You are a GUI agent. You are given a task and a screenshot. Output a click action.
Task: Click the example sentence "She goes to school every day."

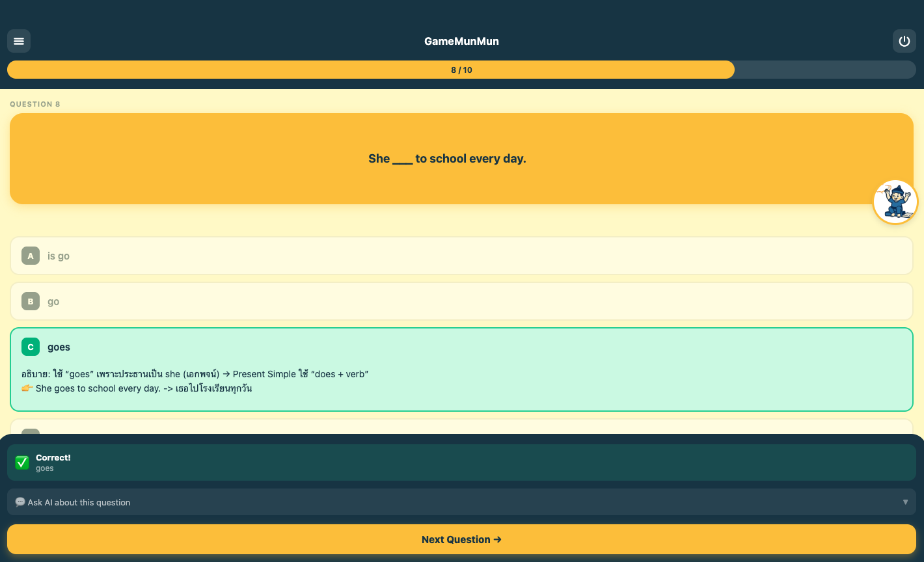click(98, 388)
